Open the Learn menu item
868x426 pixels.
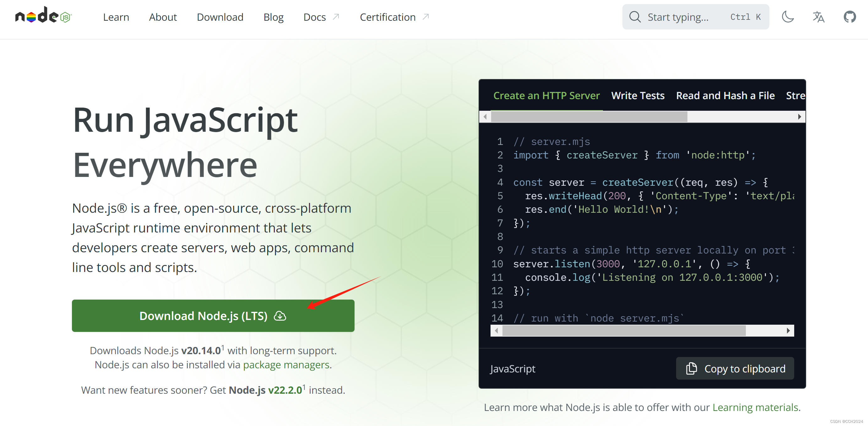coord(116,17)
